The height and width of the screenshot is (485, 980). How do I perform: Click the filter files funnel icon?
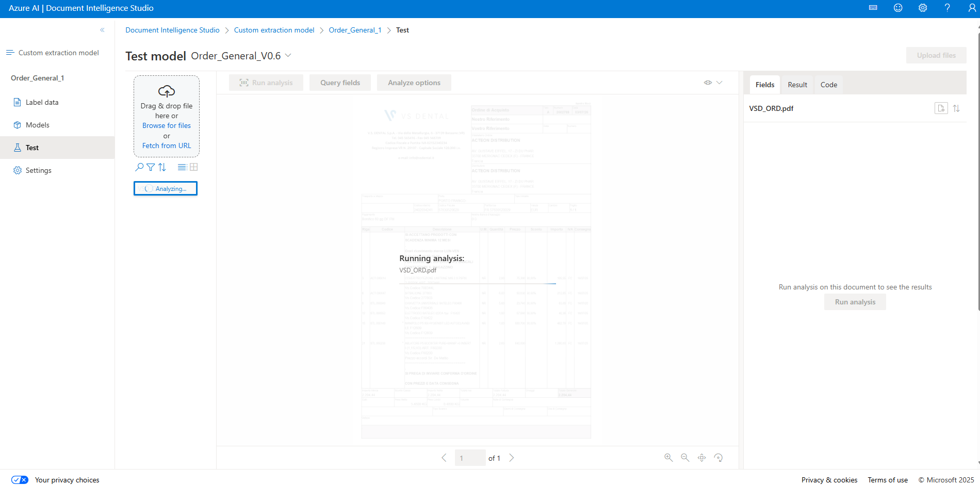point(151,167)
